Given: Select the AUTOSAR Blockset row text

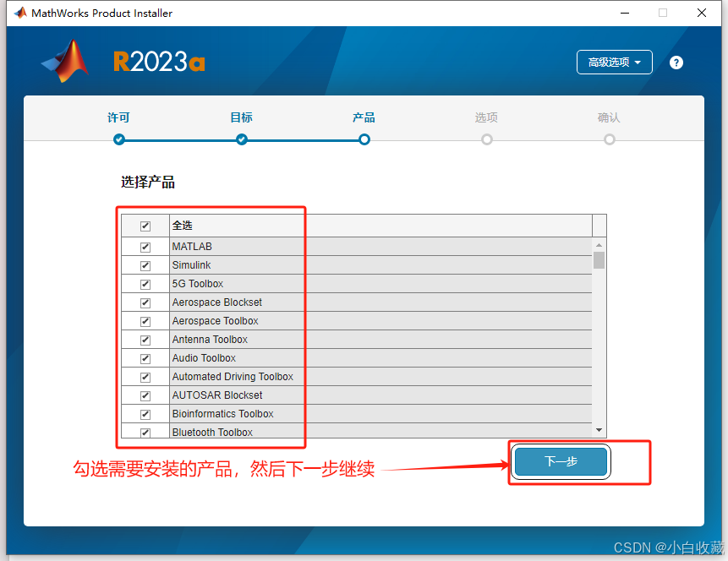Looking at the screenshot, I should [x=217, y=395].
